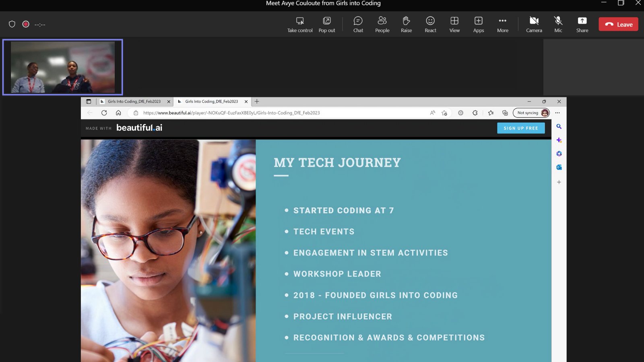Image resolution: width=644 pixels, height=362 pixels.
Task: Raise your hand
Action: click(x=407, y=25)
